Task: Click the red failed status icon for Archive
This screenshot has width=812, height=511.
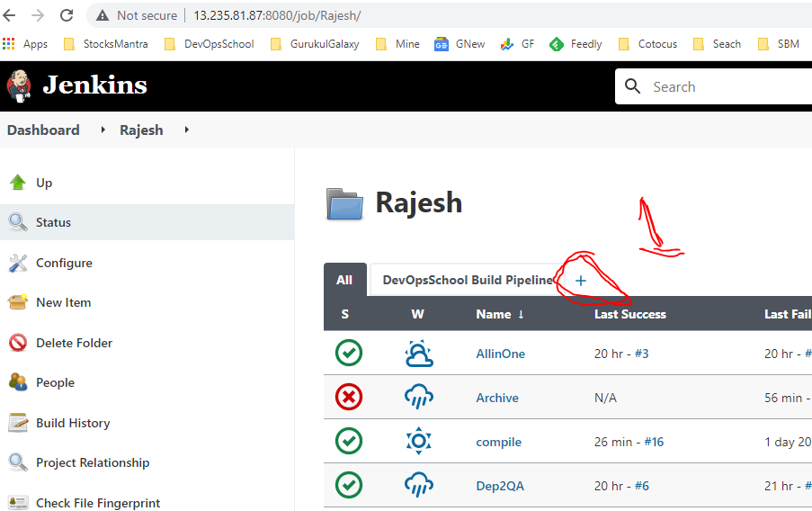Action: [349, 398]
